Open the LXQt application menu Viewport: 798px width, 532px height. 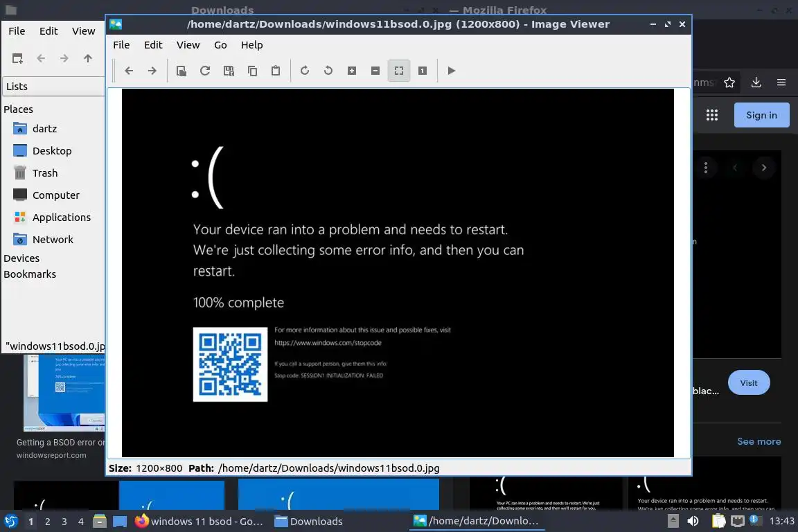10,522
